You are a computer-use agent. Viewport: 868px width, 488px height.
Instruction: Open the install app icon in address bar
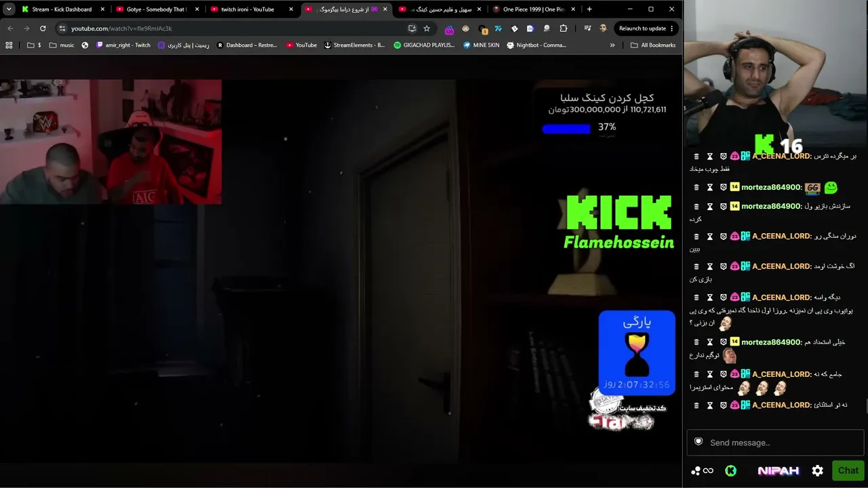[x=412, y=28]
